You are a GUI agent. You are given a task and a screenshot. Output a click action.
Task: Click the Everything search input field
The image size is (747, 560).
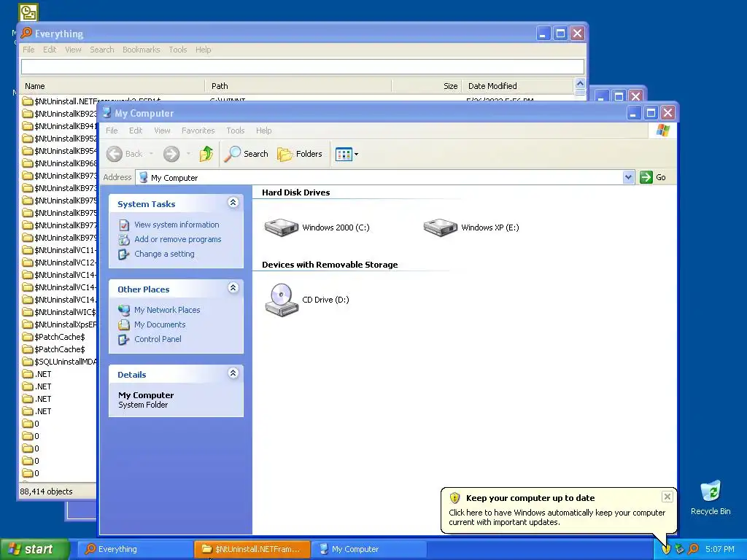click(303, 66)
